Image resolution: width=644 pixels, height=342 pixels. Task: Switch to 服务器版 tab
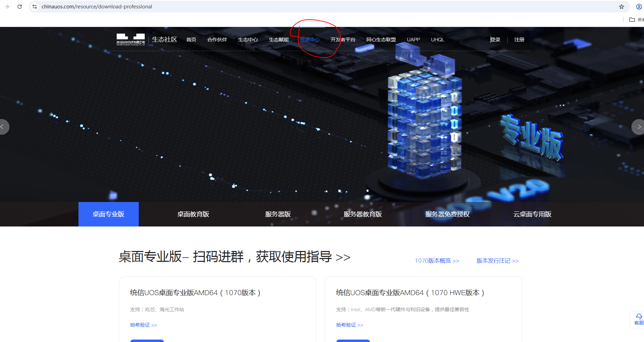(278, 214)
